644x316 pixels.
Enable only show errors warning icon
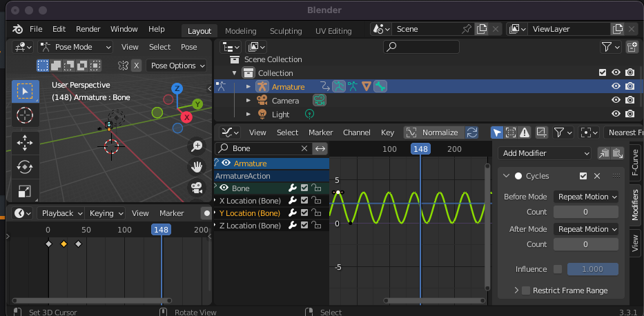coord(524,132)
